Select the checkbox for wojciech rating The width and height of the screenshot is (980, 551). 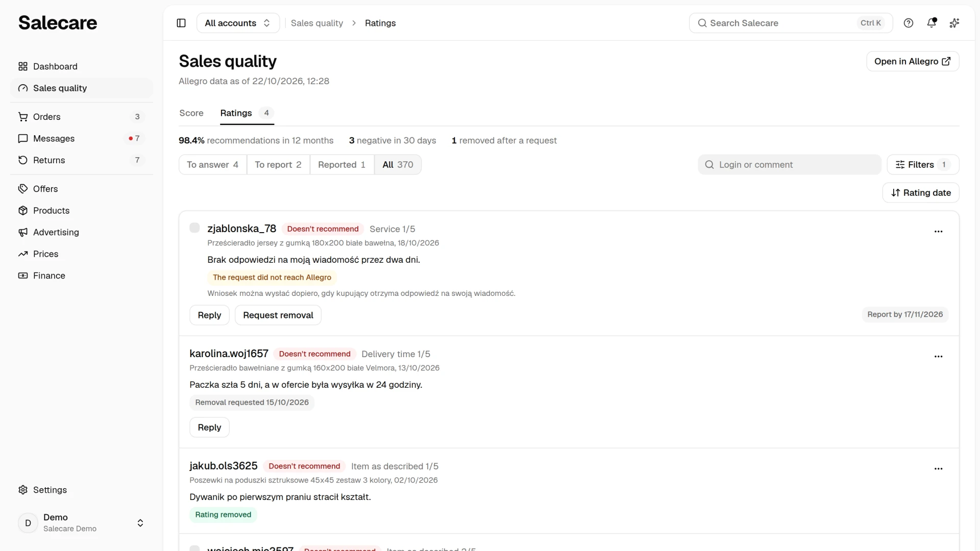194,548
